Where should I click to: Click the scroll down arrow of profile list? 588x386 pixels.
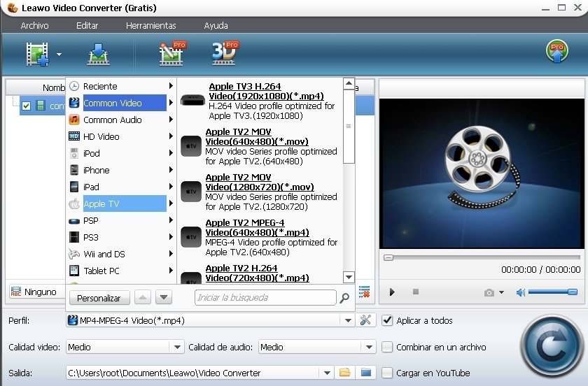click(349, 278)
